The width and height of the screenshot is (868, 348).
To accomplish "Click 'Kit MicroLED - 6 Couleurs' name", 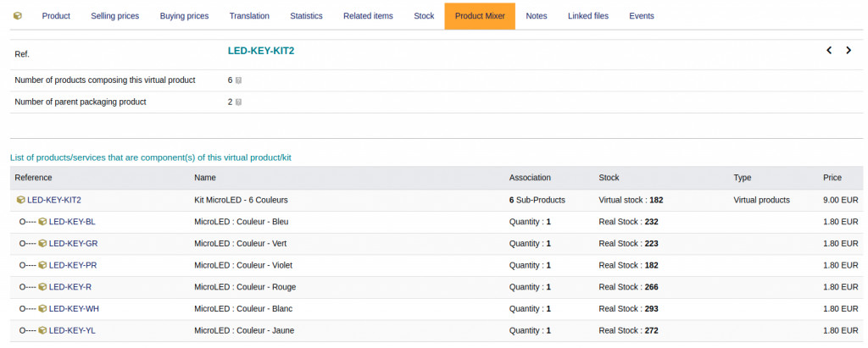I will 241,201.
